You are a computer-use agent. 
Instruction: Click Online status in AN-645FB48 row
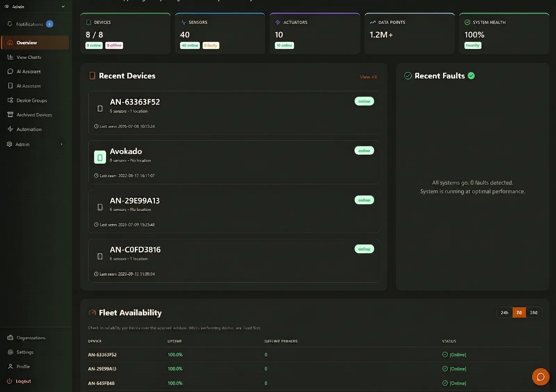coord(454,383)
